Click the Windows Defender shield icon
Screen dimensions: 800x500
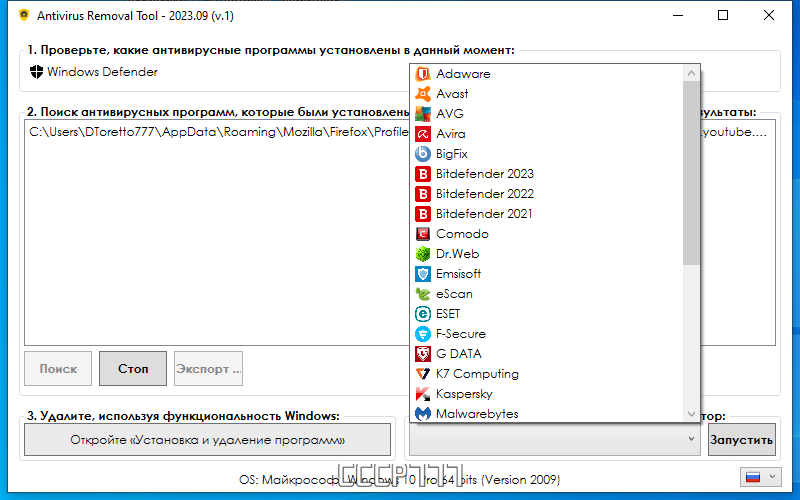pos(36,72)
